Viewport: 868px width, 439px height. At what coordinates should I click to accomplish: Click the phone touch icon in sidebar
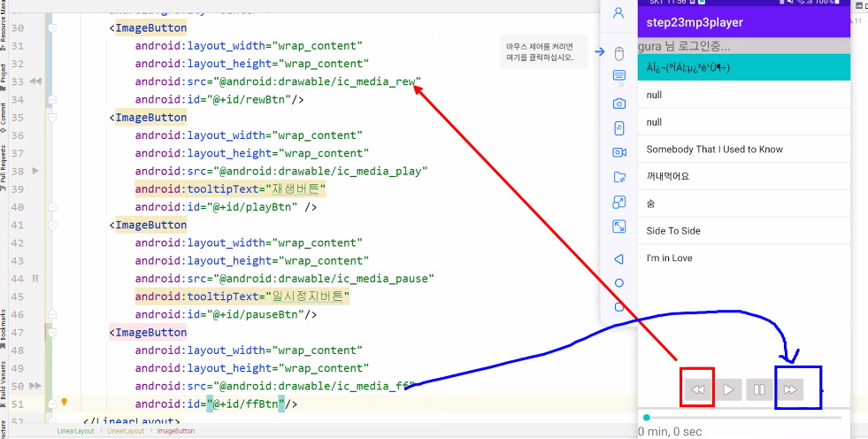(619, 127)
